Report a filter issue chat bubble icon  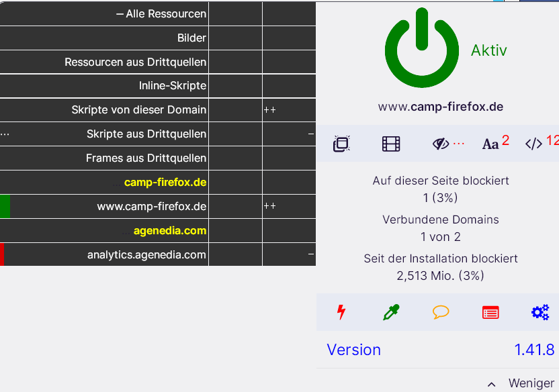pyautogui.click(x=441, y=312)
